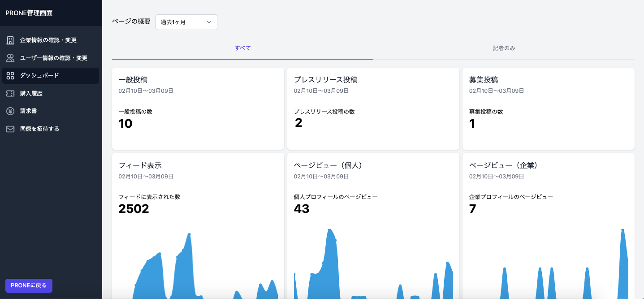Select the building icon beside 企業情報の確認・変更

tap(10, 39)
